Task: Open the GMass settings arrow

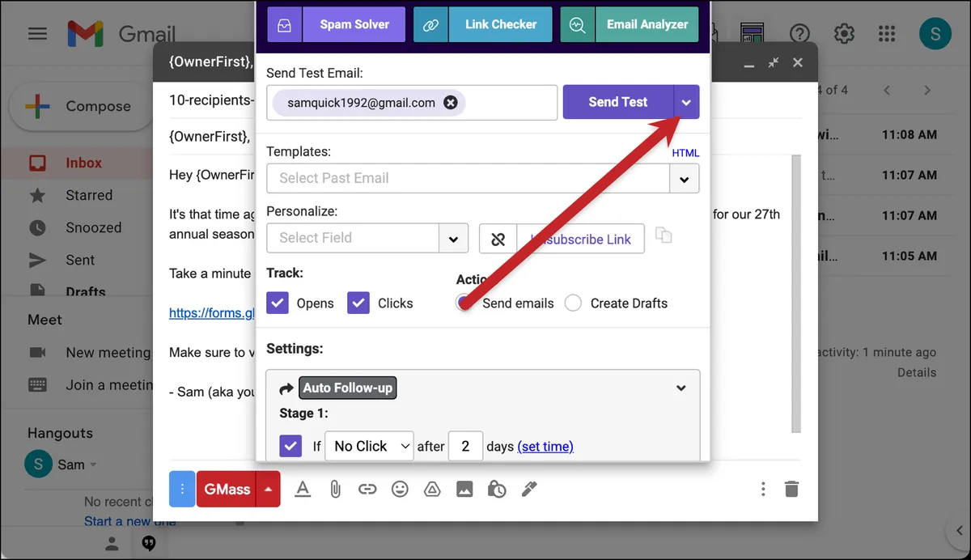Action: [x=268, y=489]
